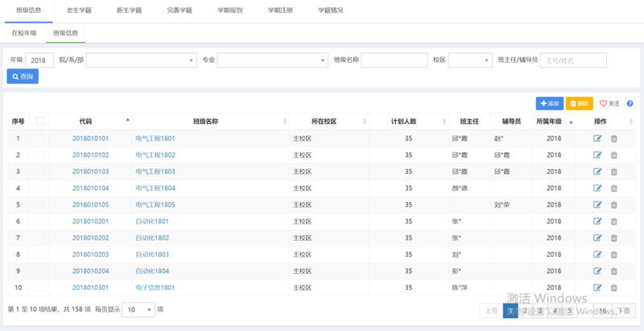
Task: Expand the 专业 dropdown
Action: pos(273,60)
